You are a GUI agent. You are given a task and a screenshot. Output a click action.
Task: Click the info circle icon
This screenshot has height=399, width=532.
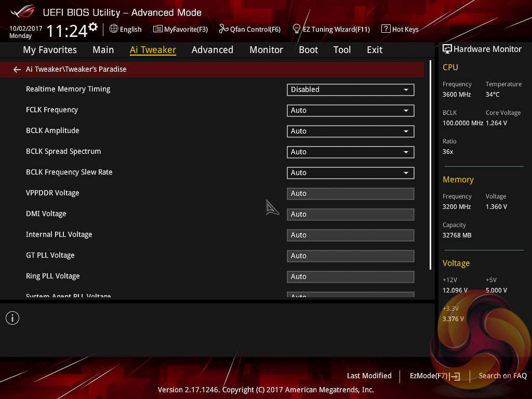click(12, 318)
